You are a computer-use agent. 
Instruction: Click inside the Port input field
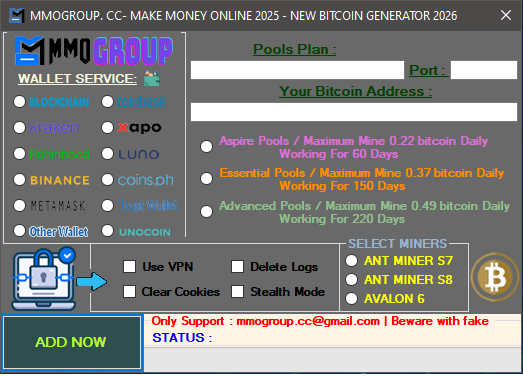[x=484, y=70]
